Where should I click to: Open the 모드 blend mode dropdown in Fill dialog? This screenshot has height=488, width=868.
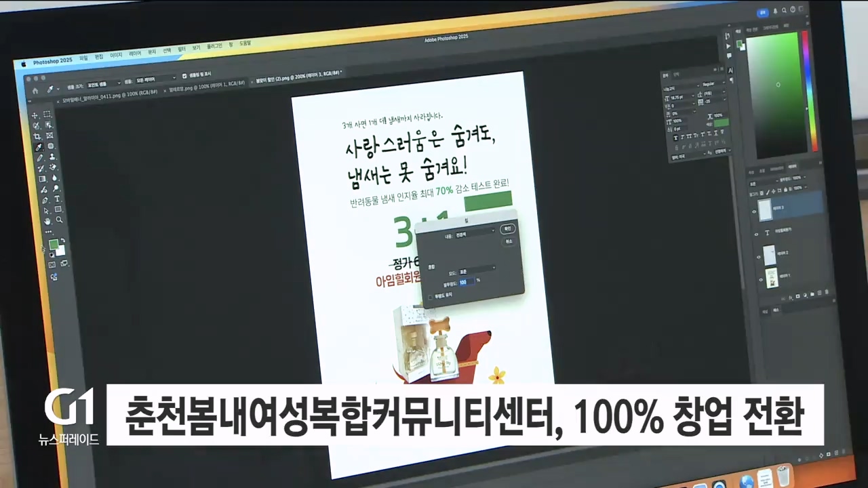point(477,268)
